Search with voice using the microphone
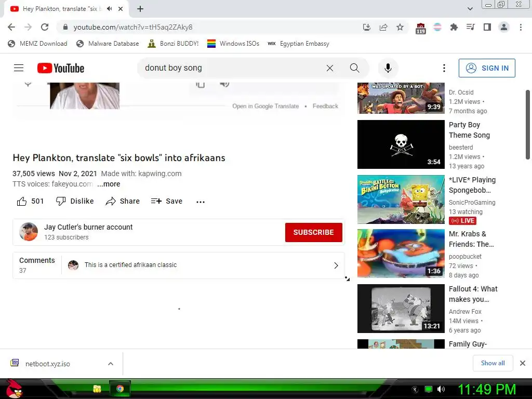 [x=388, y=68]
